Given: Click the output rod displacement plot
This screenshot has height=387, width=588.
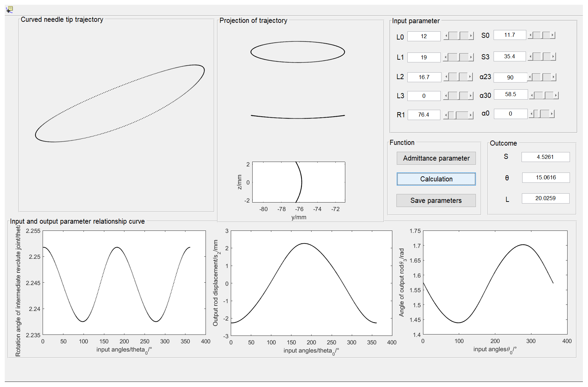Looking at the screenshot, I should 311,283.
